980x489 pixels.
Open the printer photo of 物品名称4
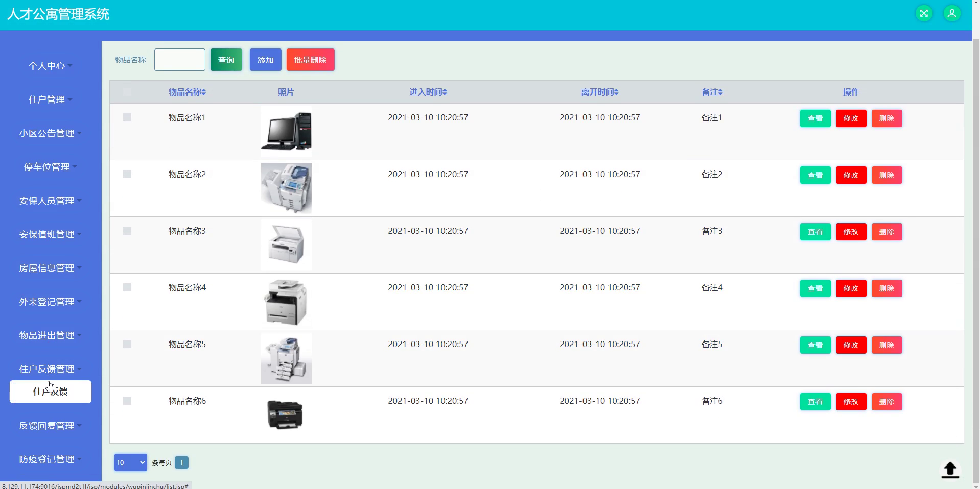tap(286, 302)
